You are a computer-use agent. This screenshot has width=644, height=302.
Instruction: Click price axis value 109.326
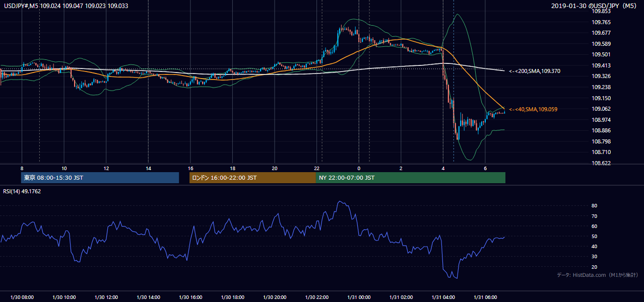click(x=601, y=77)
